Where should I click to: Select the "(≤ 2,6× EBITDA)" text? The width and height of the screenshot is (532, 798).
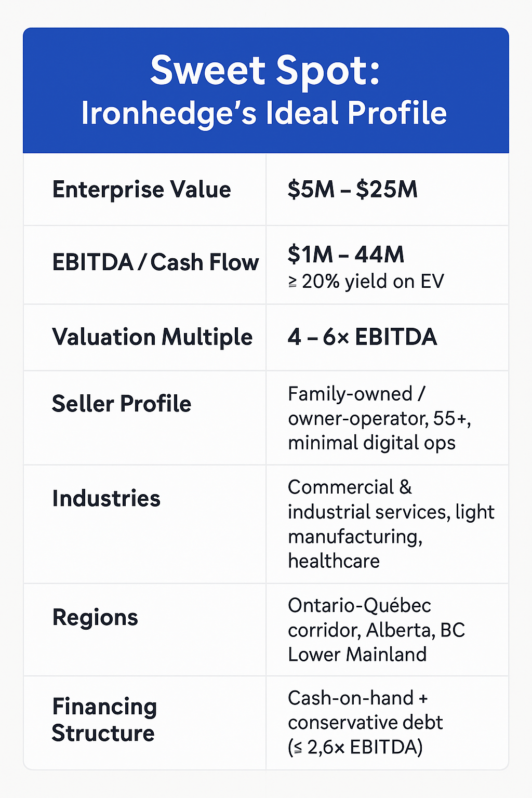tap(355, 747)
